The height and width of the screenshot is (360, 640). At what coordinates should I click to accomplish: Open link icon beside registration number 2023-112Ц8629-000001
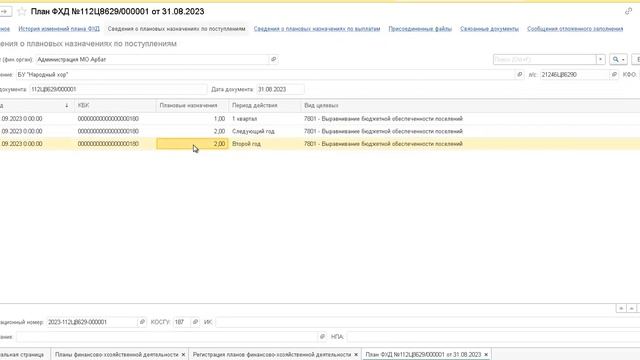[142, 322]
